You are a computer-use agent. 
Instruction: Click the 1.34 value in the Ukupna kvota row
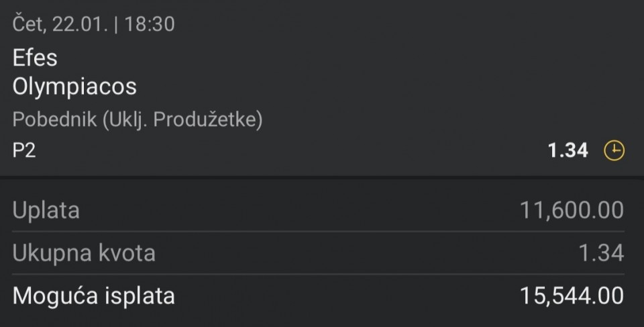tap(600, 253)
